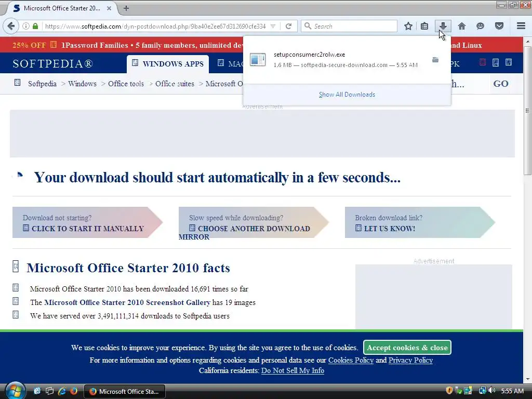Viewport: 532px width, 399px height.
Task: Click to start the download manually
Action: [87, 222]
